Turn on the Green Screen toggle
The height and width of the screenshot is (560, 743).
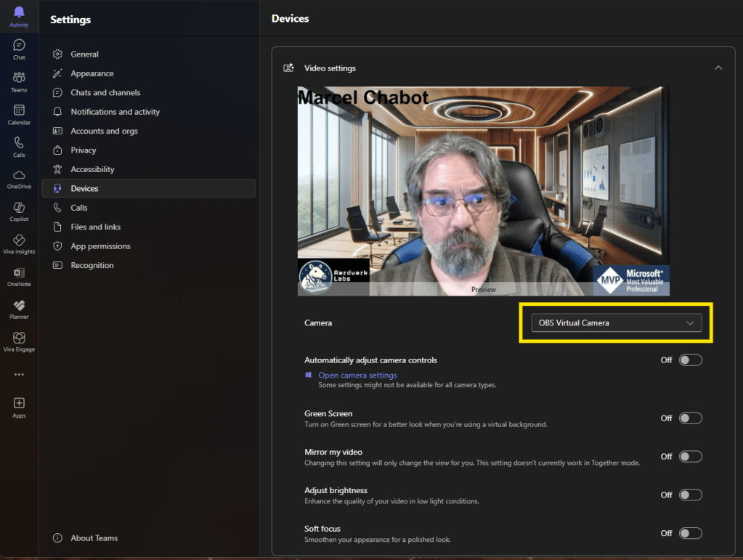pyautogui.click(x=690, y=418)
